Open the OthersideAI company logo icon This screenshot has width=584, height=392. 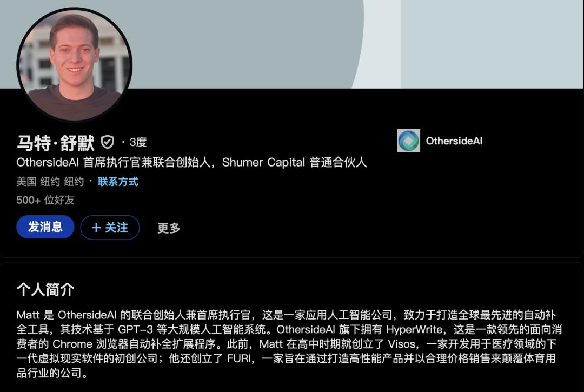(x=408, y=141)
